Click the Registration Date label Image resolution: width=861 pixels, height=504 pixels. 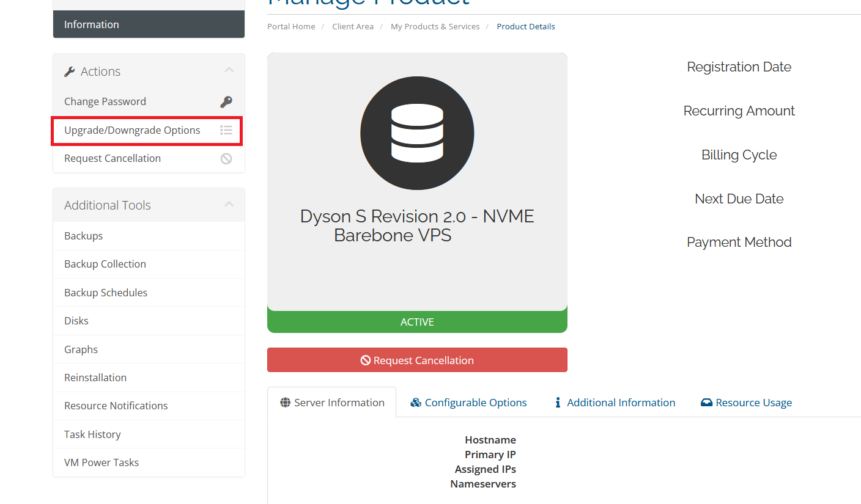pyautogui.click(x=739, y=67)
